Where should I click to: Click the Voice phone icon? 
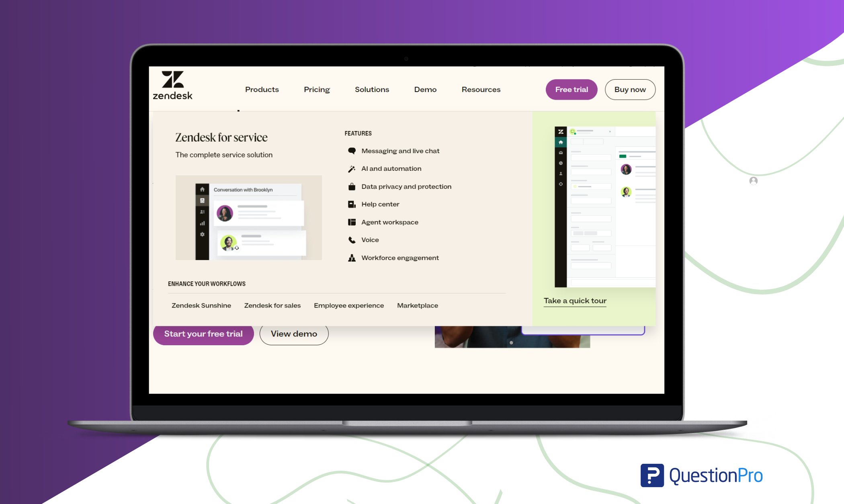(x=351, y=240)
